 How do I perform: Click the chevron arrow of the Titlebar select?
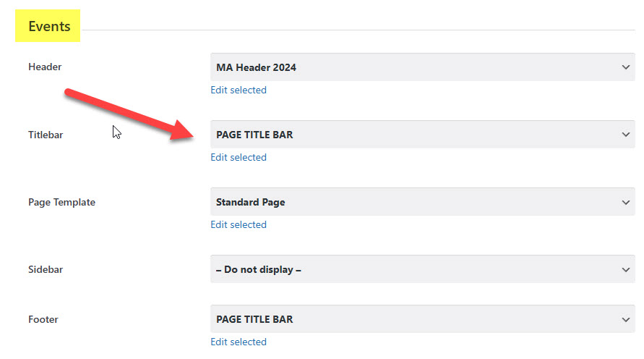(x=625, y=135)
